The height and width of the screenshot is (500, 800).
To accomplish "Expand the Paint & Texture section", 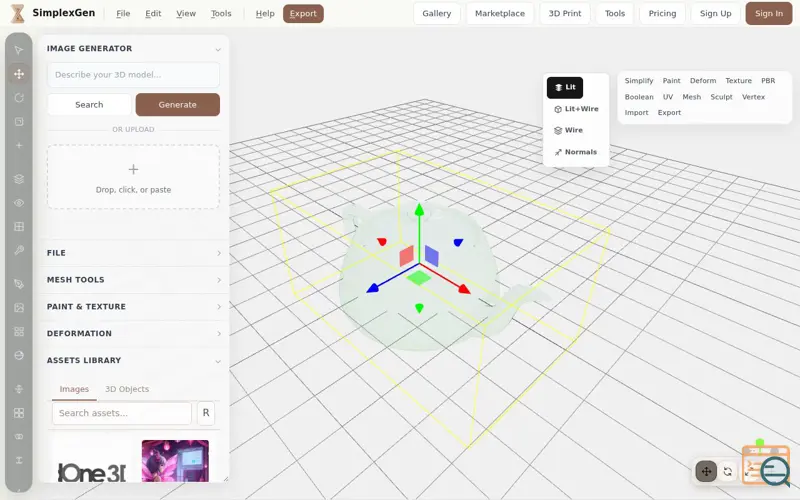I will click(x=134, y=307).
